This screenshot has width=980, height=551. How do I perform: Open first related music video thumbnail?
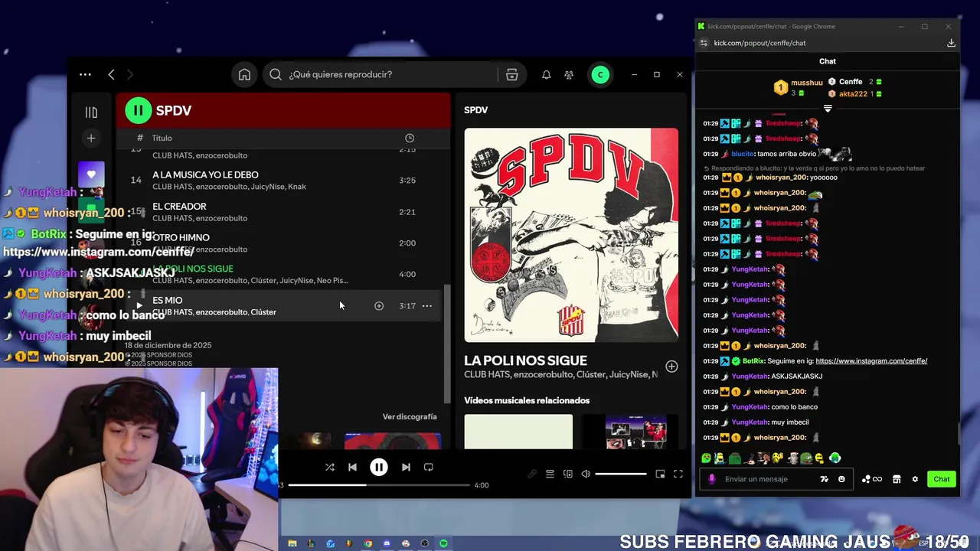click(x=518, y=432)
